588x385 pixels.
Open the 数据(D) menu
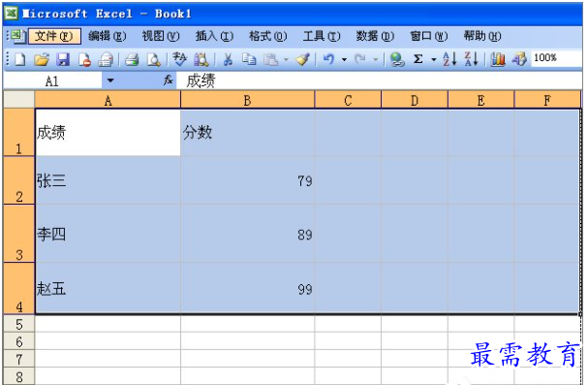click(x=375, y=36)
